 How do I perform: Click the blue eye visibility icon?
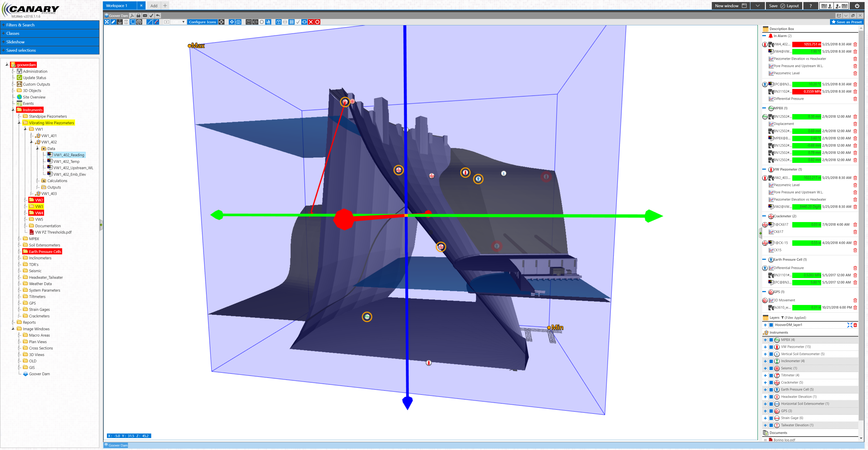click(x=305, y=22)
